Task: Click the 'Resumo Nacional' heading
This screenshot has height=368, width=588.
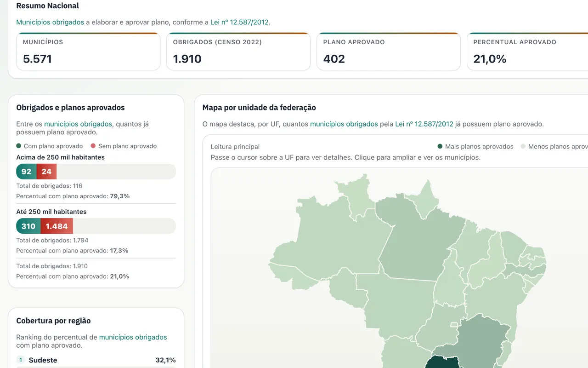Action: click(x=48, y=6)
